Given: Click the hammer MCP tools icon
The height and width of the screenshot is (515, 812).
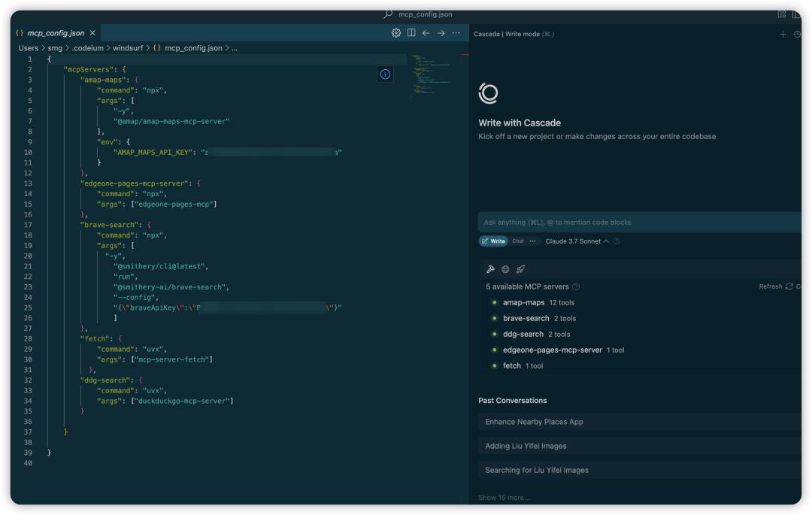Looking at the screenshot, I should [491, 269].
